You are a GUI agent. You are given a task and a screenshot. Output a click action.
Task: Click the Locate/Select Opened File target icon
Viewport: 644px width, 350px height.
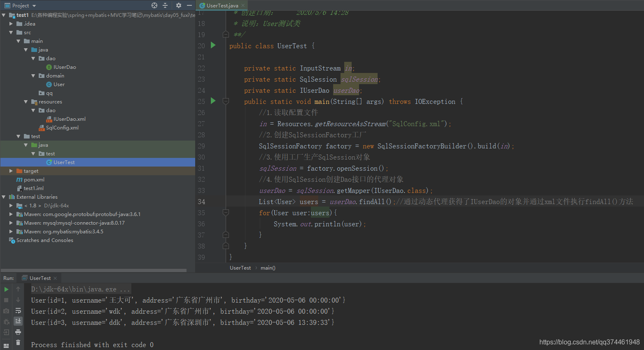(x=154, y=5)
